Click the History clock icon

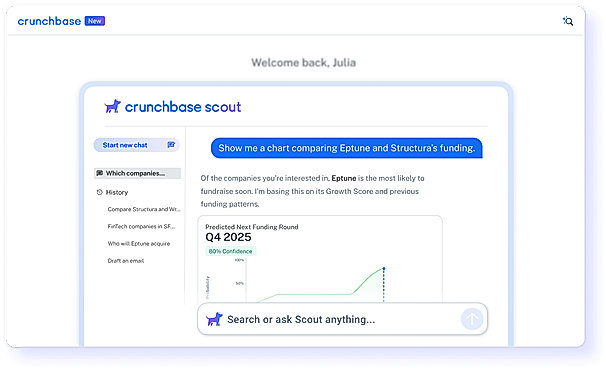coord(100,192)
